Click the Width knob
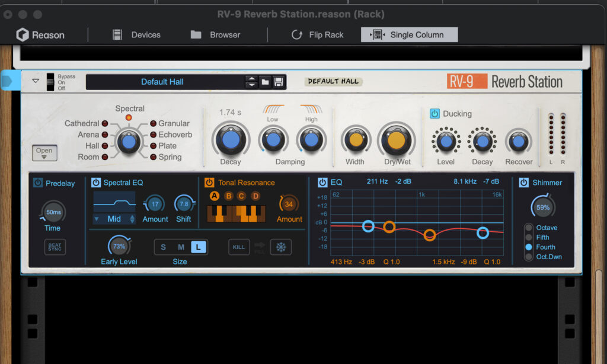This screenshot has width=607, height=364. [x=356, y=140]
